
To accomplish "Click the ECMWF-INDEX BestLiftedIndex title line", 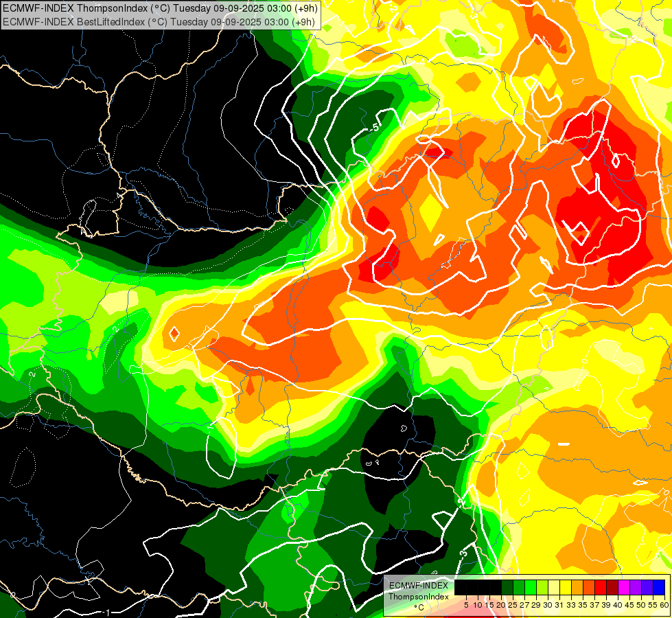I will (x=159, y=22).
